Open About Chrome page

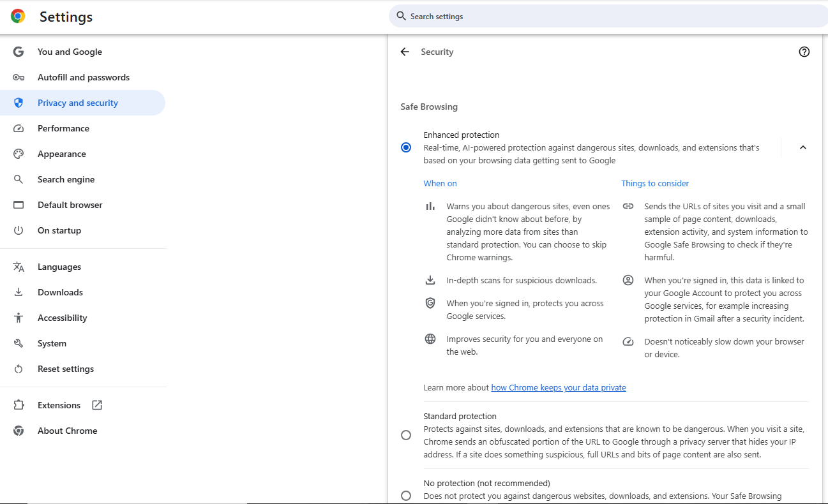point(68,431)
